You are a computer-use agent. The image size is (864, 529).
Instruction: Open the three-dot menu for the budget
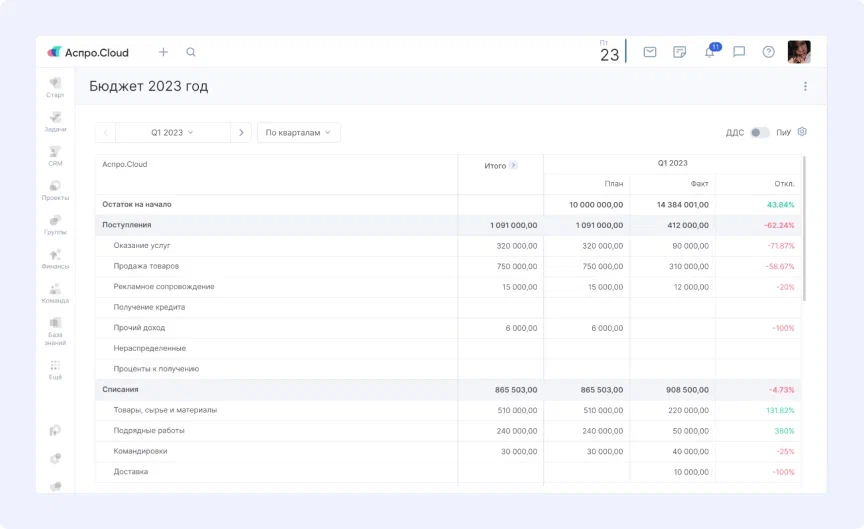click(805, 87)
